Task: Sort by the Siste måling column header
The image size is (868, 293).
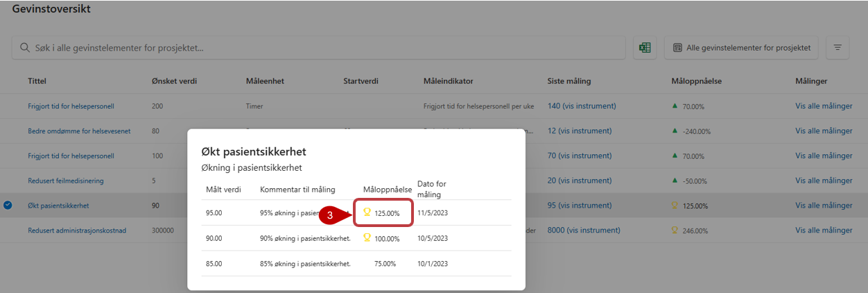Action: [568, 81]
